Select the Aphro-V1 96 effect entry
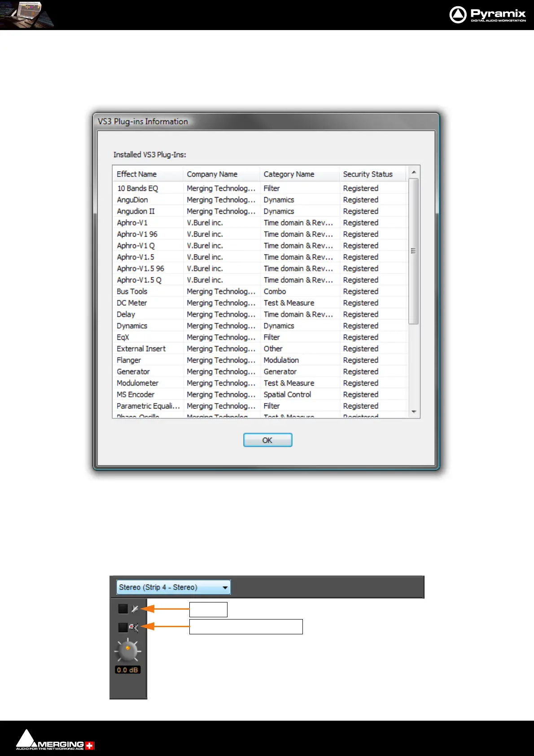This screenshot has width=534, height=756. (x=260, y=234)
